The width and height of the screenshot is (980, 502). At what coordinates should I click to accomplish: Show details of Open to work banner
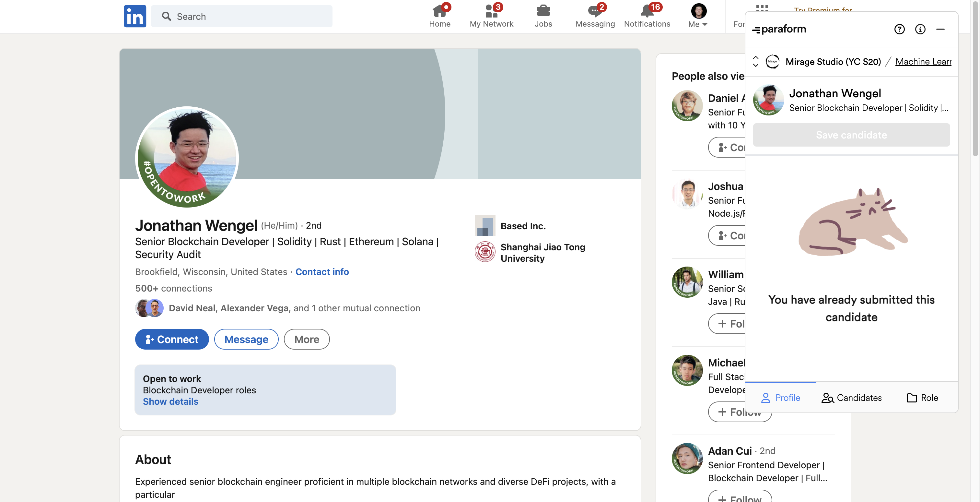[x=170, y=401]
